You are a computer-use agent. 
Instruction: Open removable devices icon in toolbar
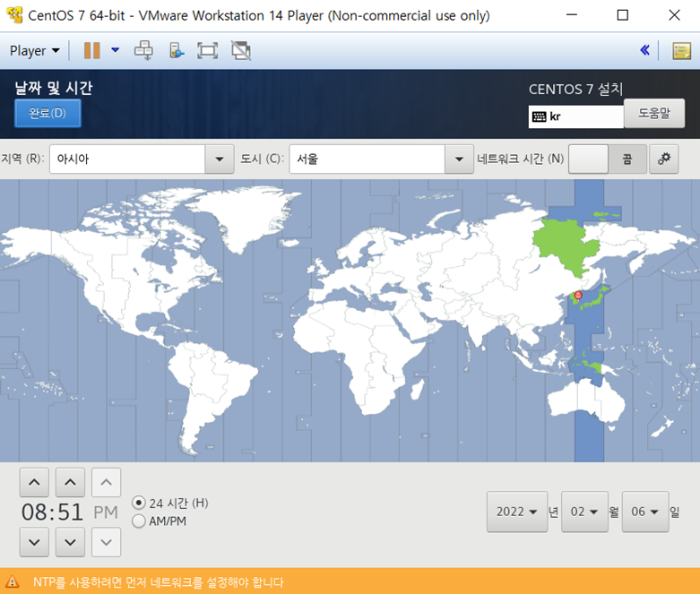click(x=177, y=50)
